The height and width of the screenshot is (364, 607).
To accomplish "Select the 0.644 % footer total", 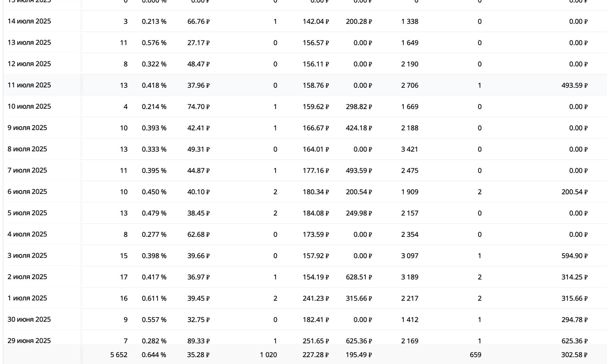I will point(154,355).
